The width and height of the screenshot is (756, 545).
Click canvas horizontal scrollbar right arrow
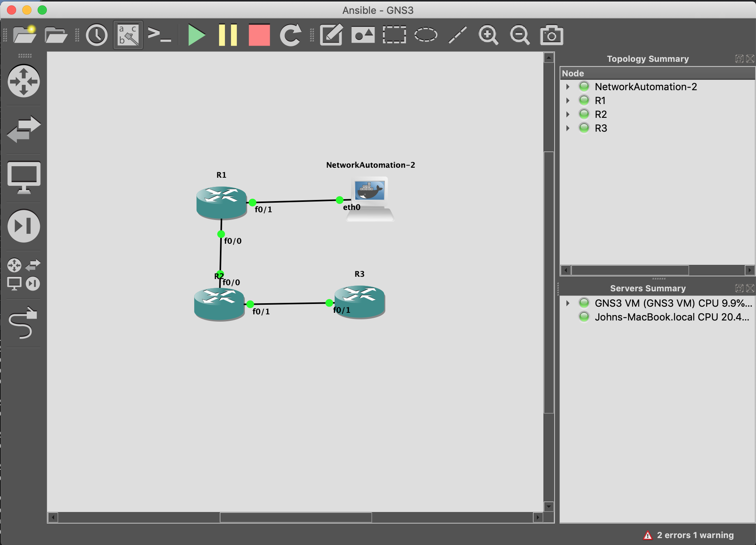(x=538, y=517)
